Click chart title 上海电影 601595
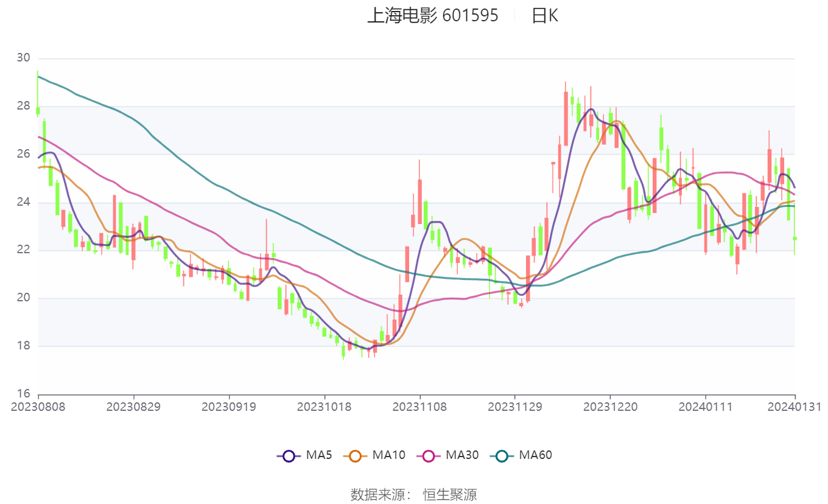 pos(432,16)
